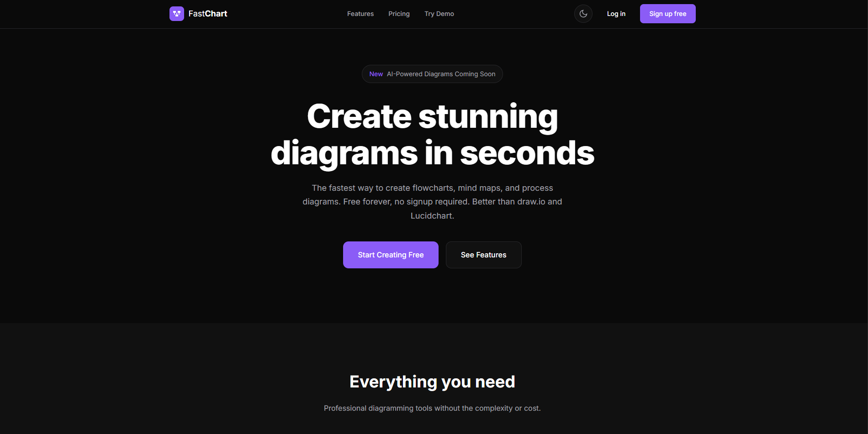This screenshot has height=434, width=868.
Task: Click the See Features button
Action: [483, 255]
